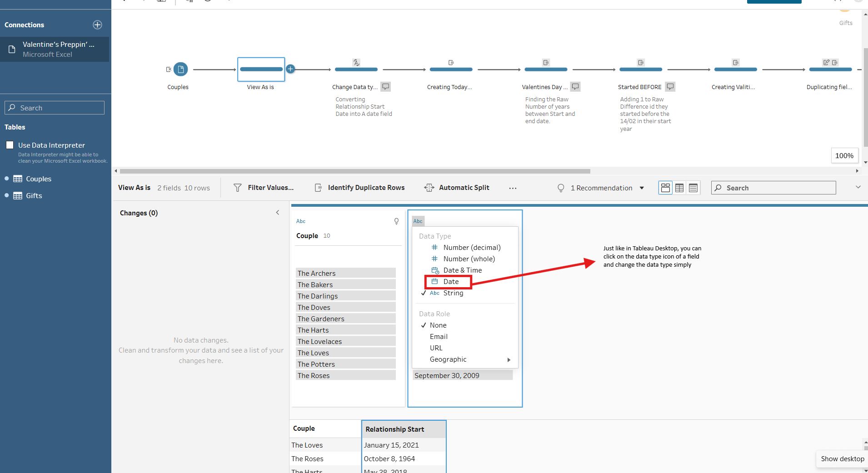Select the Email data role

point(439,337)
